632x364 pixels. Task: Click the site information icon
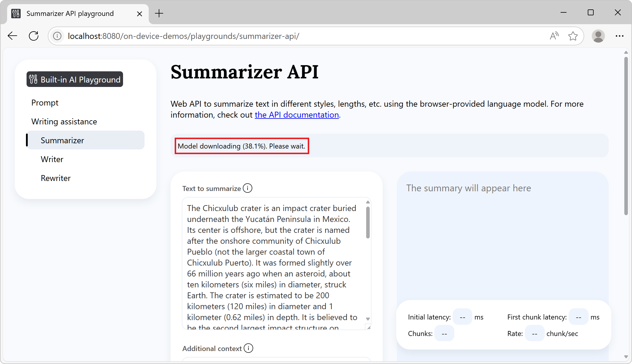point(57,36)
